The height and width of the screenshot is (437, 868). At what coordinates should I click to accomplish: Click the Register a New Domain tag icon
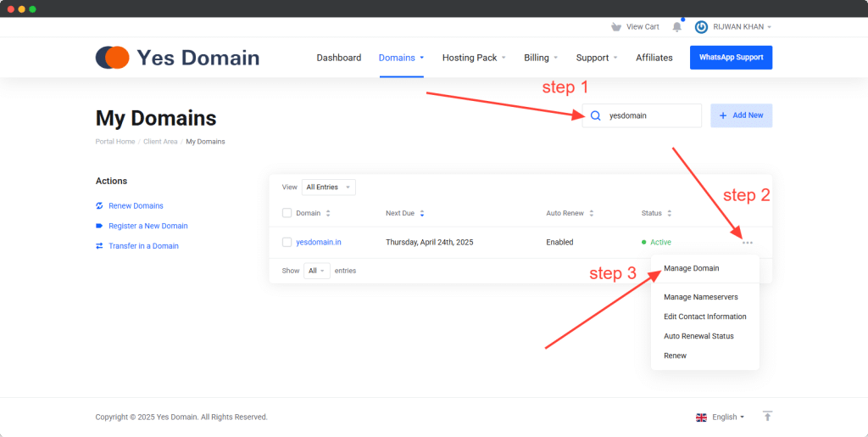[x=100, y=226]
